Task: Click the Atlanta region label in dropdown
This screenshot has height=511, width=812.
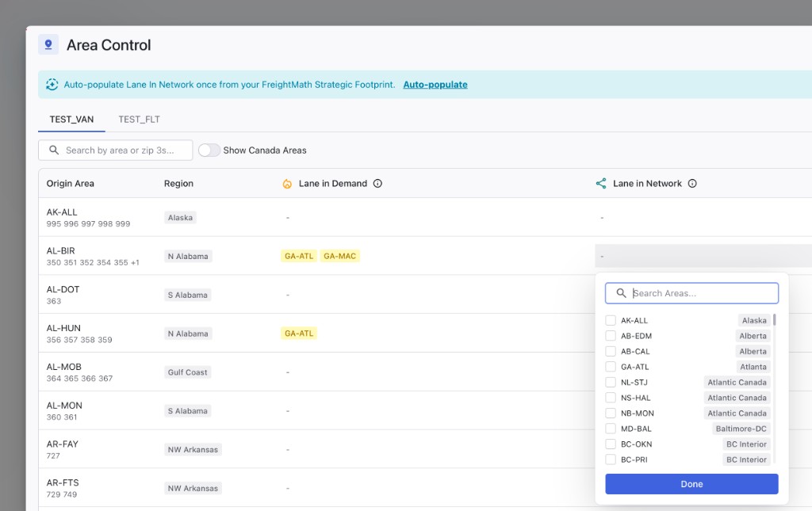Action: tap(753, 368)
